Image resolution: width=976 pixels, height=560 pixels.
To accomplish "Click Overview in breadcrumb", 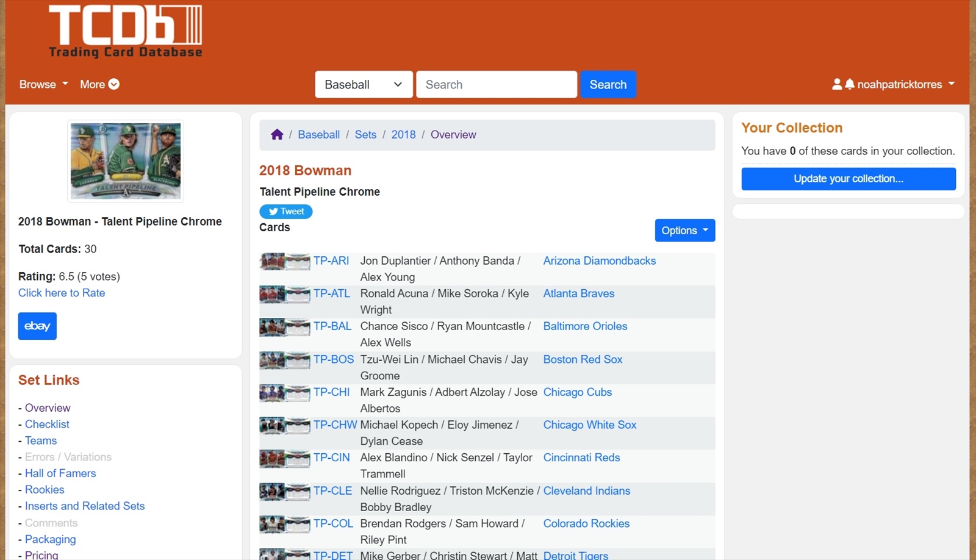I will coord(453,134).
